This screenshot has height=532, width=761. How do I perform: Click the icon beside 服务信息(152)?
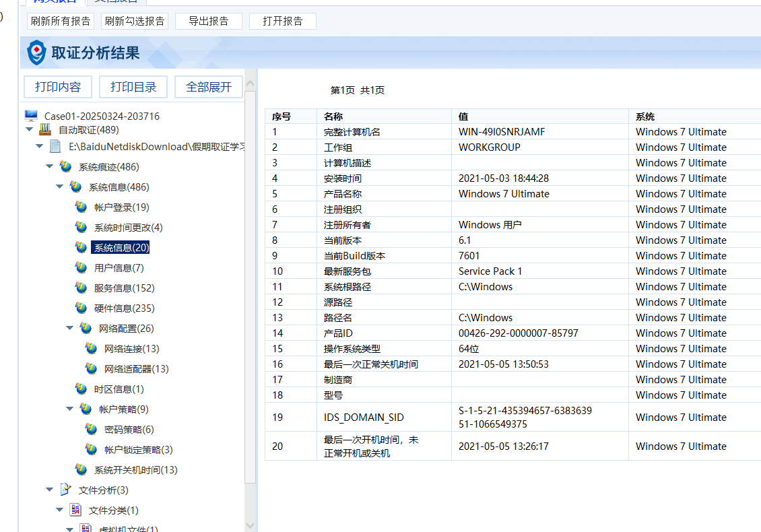(81, 288)
